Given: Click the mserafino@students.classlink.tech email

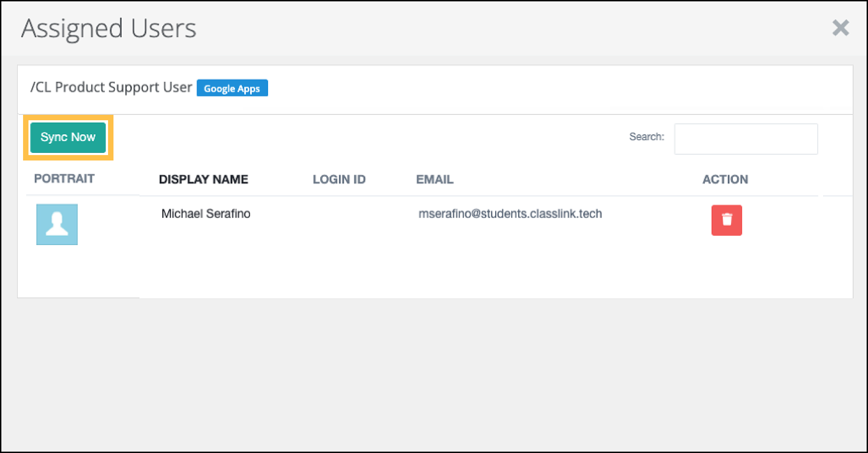Looking at the screenshot, I should pos(510,214).
